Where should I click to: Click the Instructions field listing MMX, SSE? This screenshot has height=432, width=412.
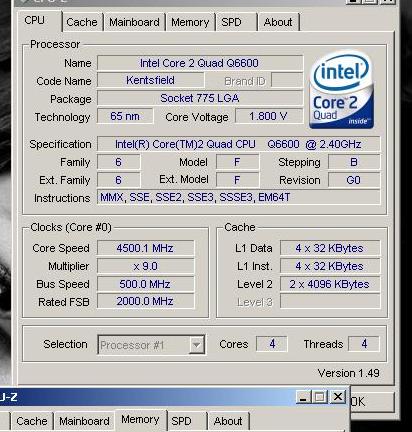[238, 198]
